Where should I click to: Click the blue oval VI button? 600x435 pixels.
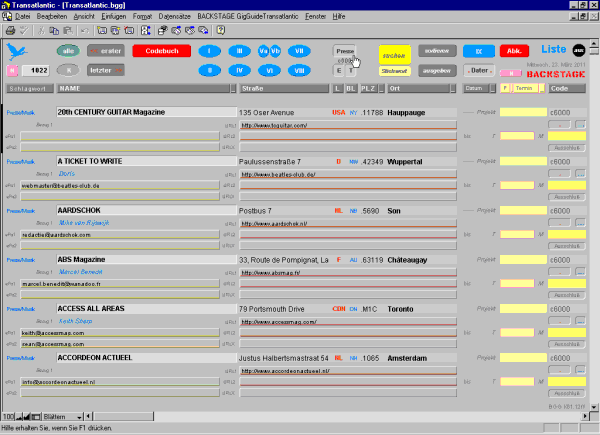coord(269,70)
